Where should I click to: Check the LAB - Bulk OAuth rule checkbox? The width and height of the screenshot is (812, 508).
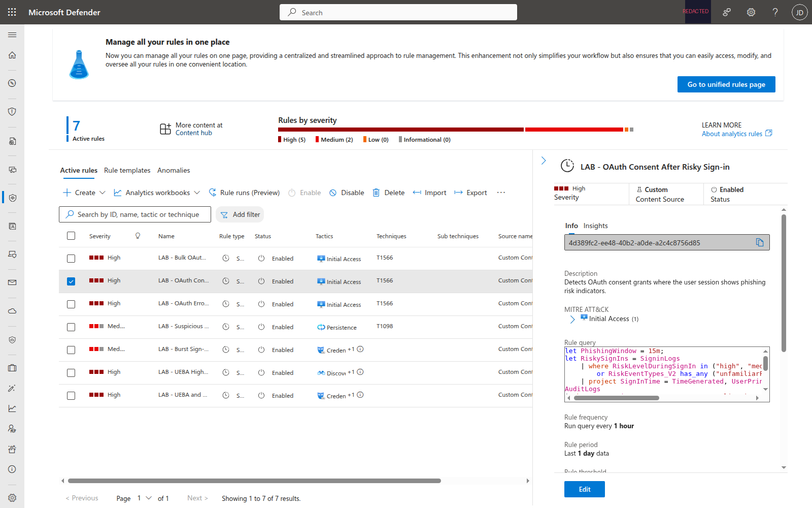tap(71, 258)
